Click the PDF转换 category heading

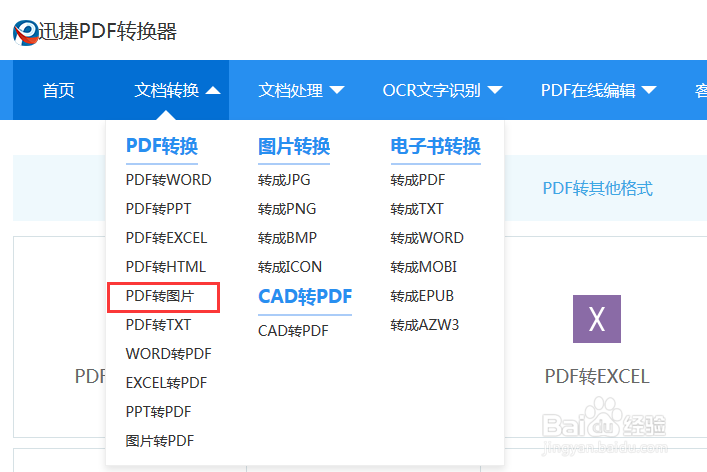pos(162,146)
